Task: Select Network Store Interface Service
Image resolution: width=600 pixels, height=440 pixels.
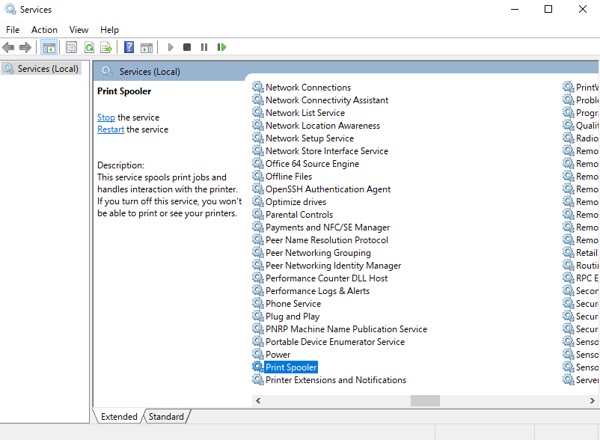Action: pyautogui.click(x=327, y=151)
